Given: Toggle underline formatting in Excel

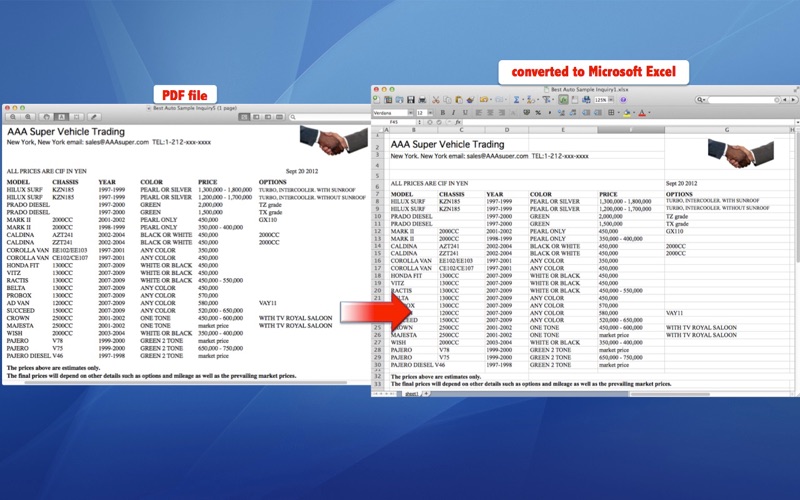Looking at the screenshot, I should (462, 113).
